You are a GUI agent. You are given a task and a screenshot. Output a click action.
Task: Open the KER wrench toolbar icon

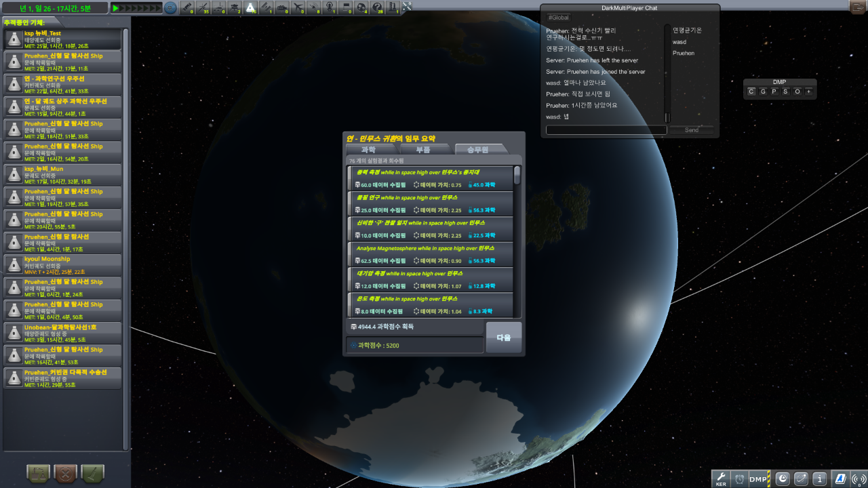(721, 479)
